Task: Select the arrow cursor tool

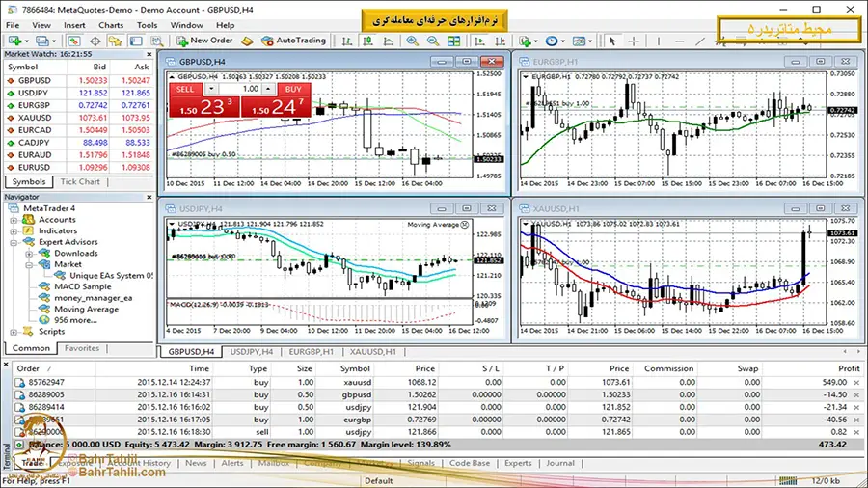Action: coord(612,41)
